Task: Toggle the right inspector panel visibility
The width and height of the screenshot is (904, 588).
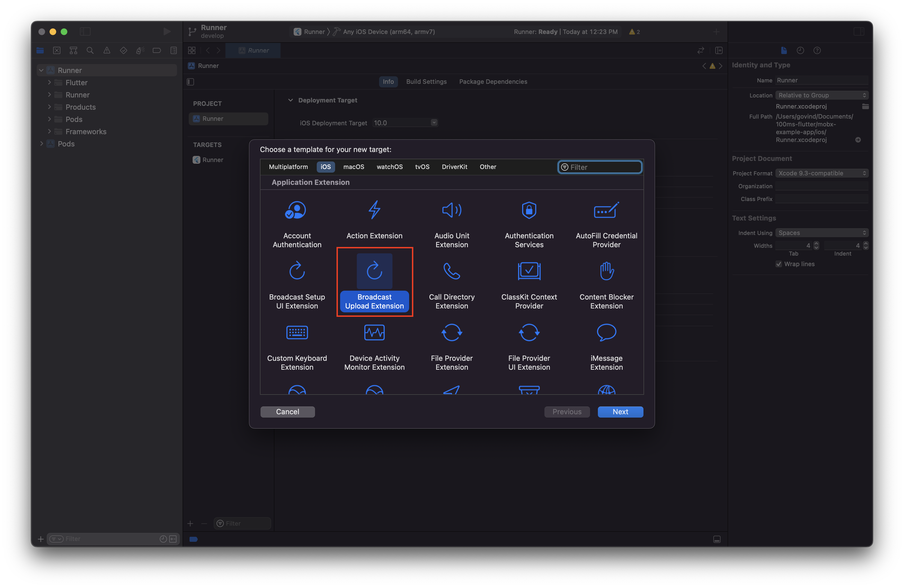Action: pyautogui.click(x=859, y=31)
